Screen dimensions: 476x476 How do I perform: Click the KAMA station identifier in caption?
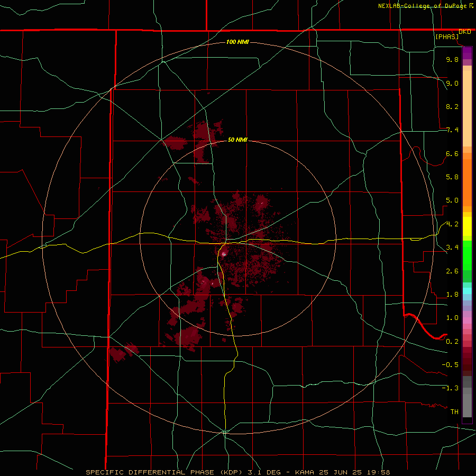point(305,472)
